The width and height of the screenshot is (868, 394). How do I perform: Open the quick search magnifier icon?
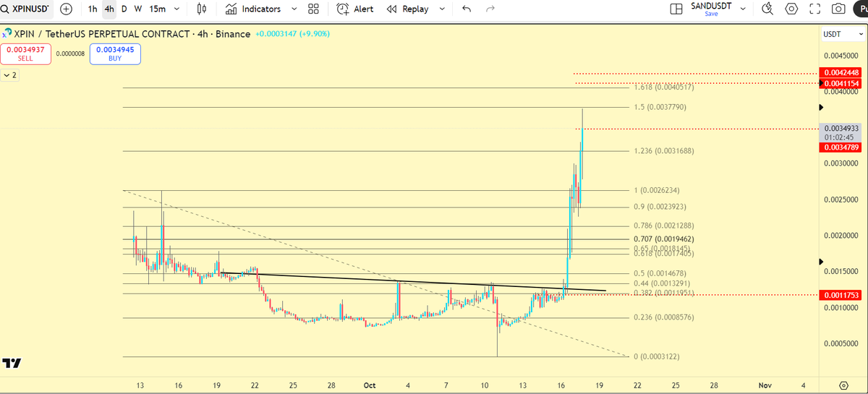tap(768, 9)
